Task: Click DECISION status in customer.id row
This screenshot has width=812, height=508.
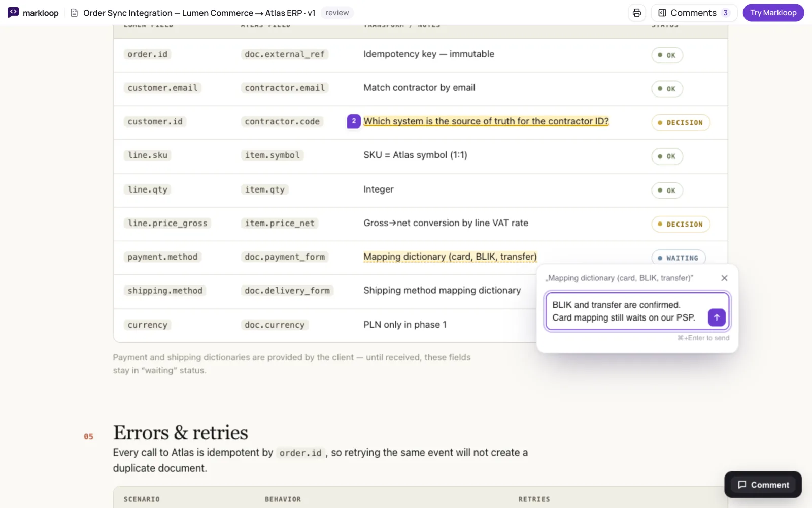Action: pos(681,122)
